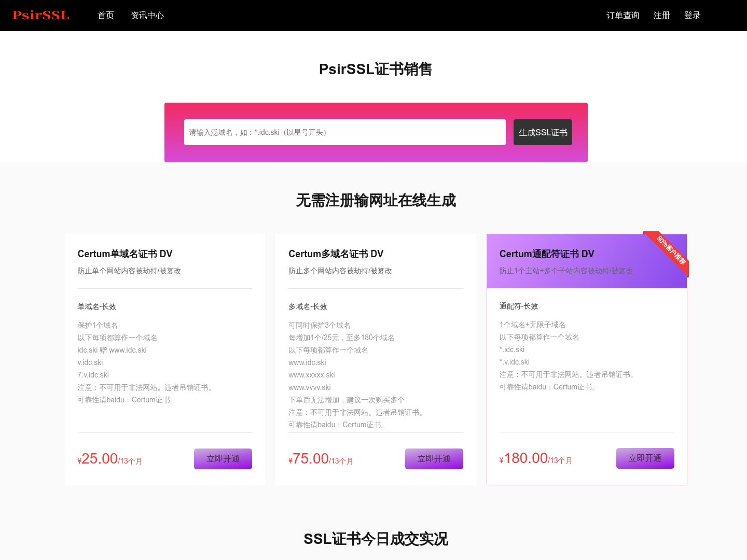Click the text 防止多个网站内容被劫持/被篡改
This screenshot has width=747, height=560.
pyautogui.click(x=340, y=271)
